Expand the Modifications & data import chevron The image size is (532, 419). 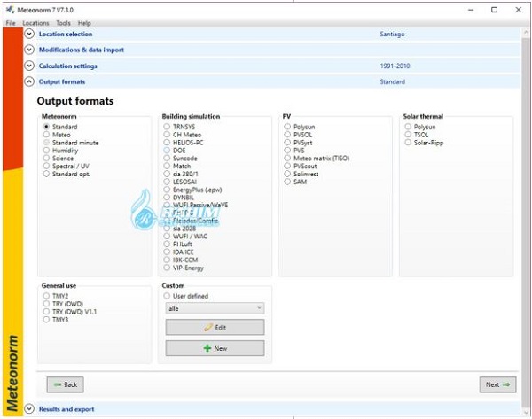[29, 50]
